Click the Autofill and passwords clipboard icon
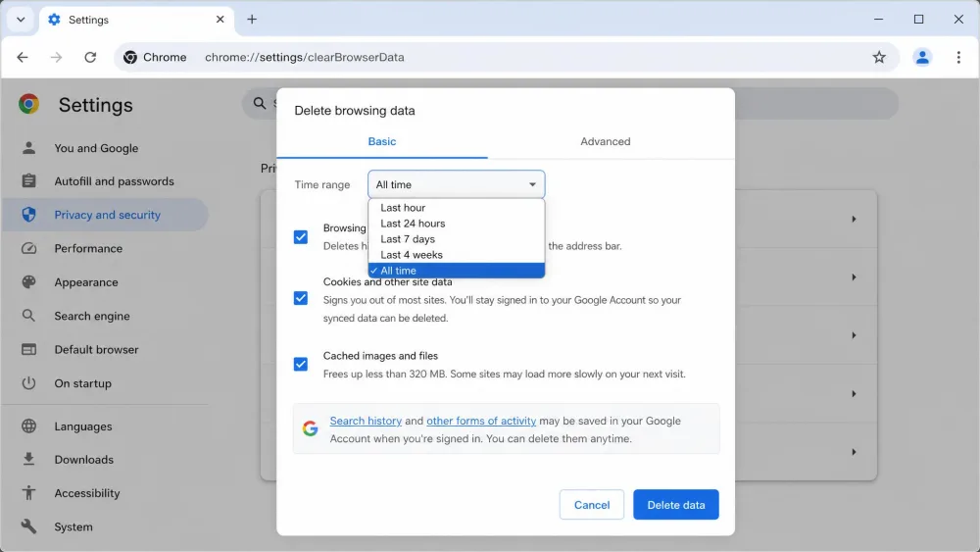The height and width of the screenshot is (552, 980). pos(28,181)
